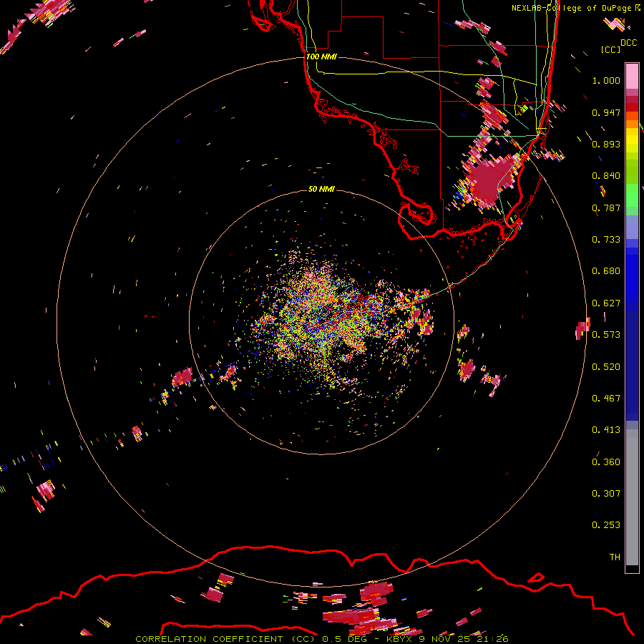Select the 0.360 scale value
This screenshot has width=644, height=644.
tap(606, 462)
